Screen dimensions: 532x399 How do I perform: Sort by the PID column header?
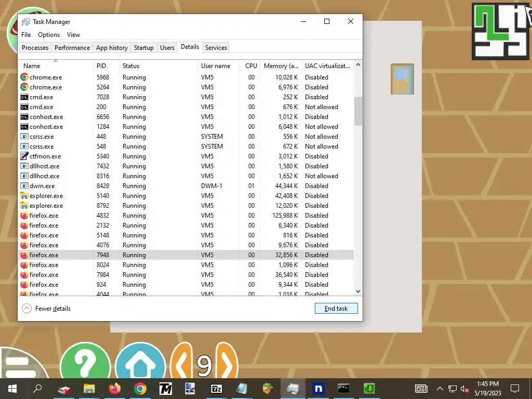pos(106,66)
